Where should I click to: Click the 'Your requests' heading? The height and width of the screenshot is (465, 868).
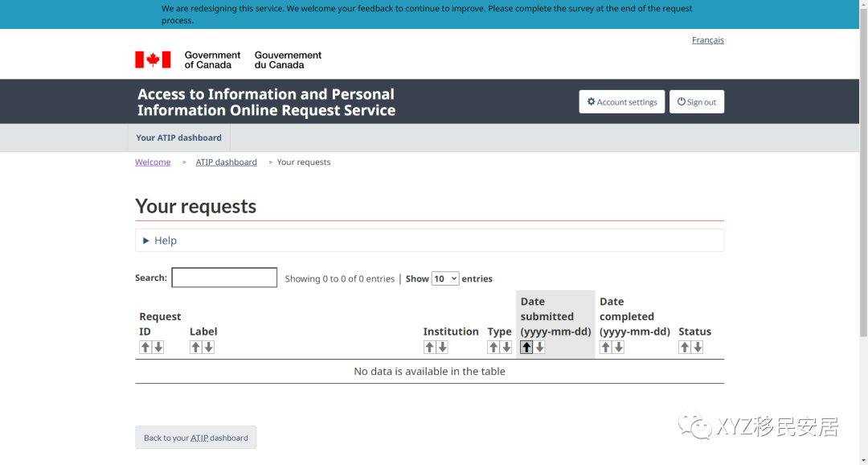pos(195,206)
